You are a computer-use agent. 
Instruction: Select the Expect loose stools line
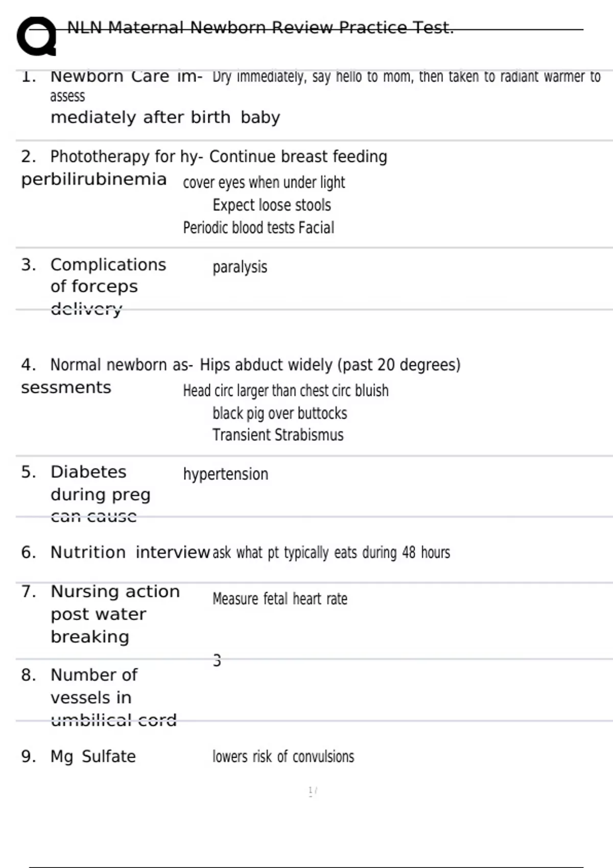tap(272, 205)
